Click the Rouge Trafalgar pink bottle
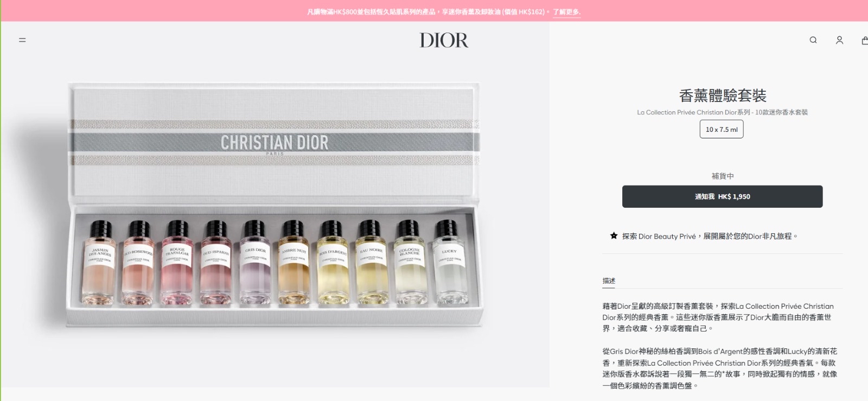This screenshot has height=401, width=868. tap(177, 262)
